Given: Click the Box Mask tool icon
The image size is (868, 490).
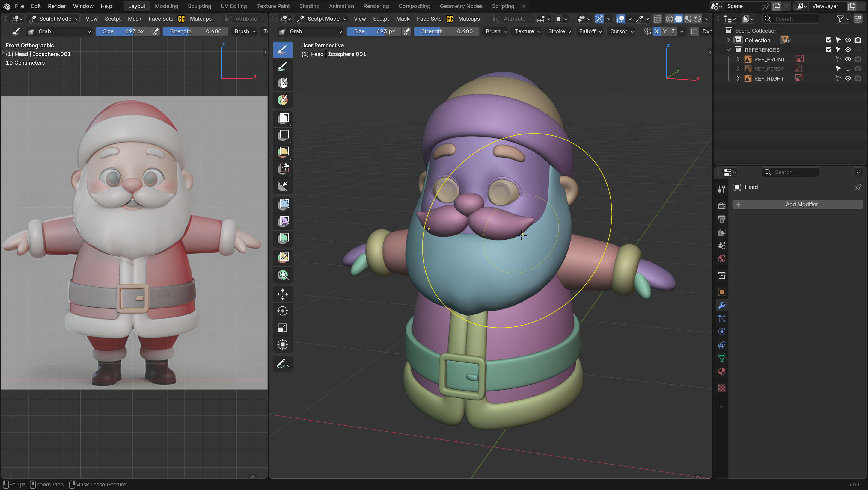Looking at the screenshot, I should (283, 118).
